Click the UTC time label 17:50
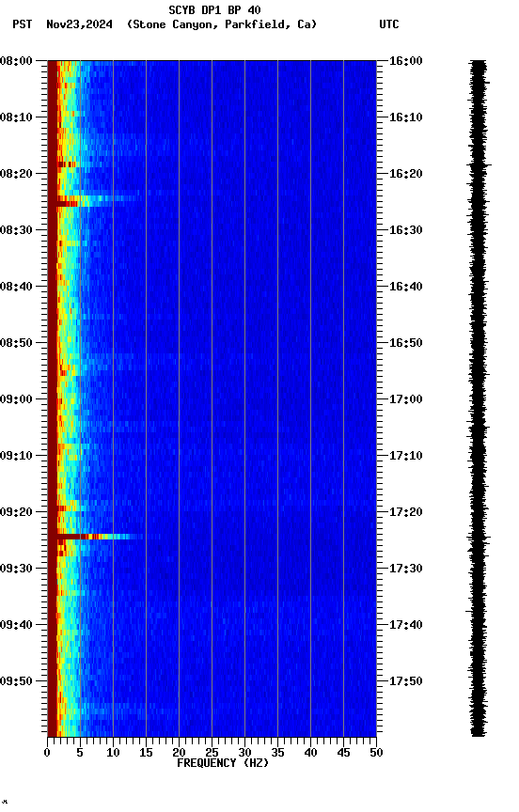 [x=405, y=681]
